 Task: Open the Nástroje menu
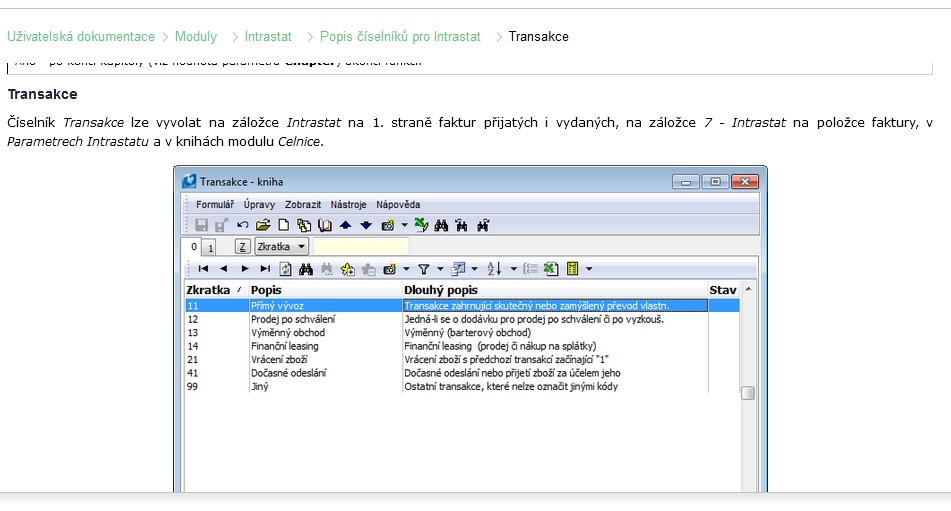click(x=348, y=205)
